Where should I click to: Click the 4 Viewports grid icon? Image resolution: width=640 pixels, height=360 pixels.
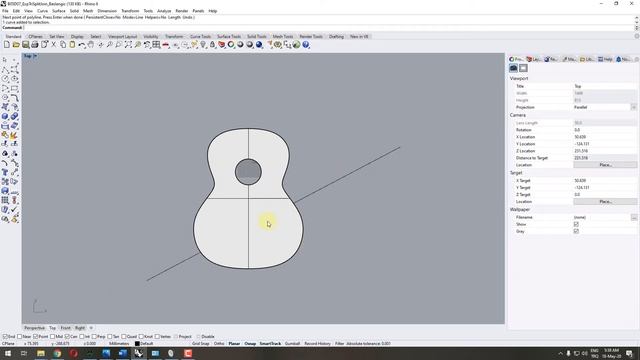tap(156, 44)
